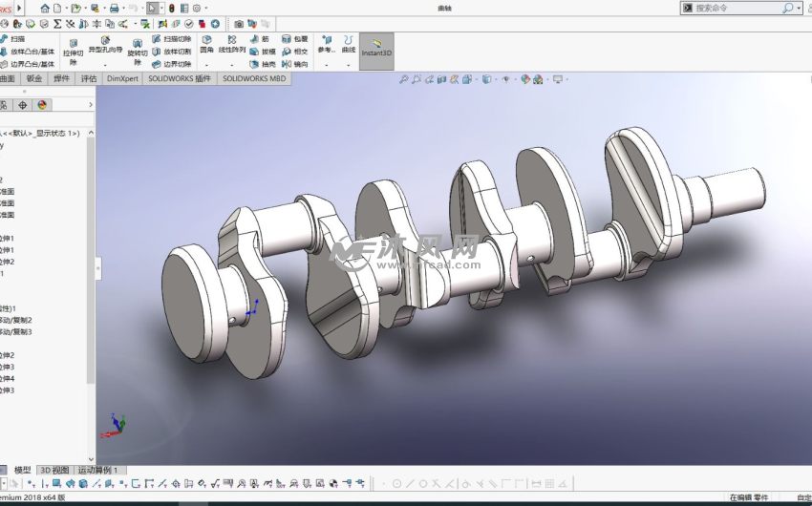Open the SOLIDWORKS MBD tab
Image resolution: width=812 pixels, height=506 pixels.
(x=253, y=79)
